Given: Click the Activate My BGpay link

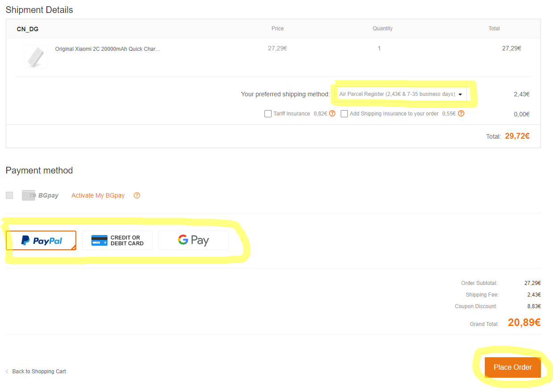Looking at the screenshot, I should point(98,195).
